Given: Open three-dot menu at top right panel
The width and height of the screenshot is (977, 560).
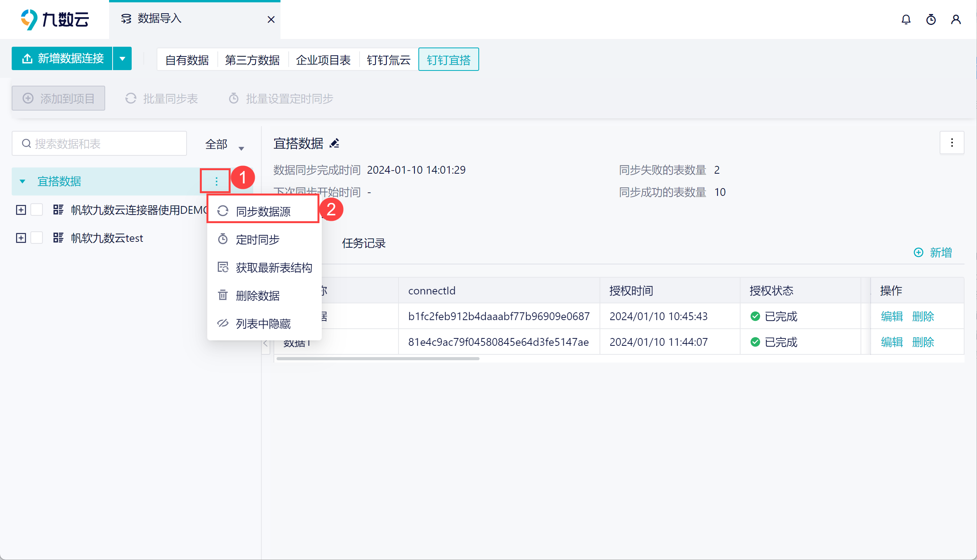Looking at the screenshot, I should [952, 143].
